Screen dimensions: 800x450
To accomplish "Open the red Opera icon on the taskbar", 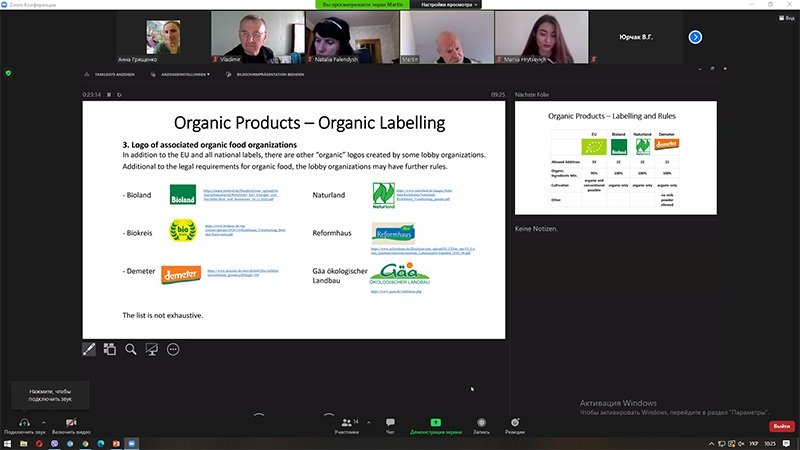I will click(x=39, y=444).
